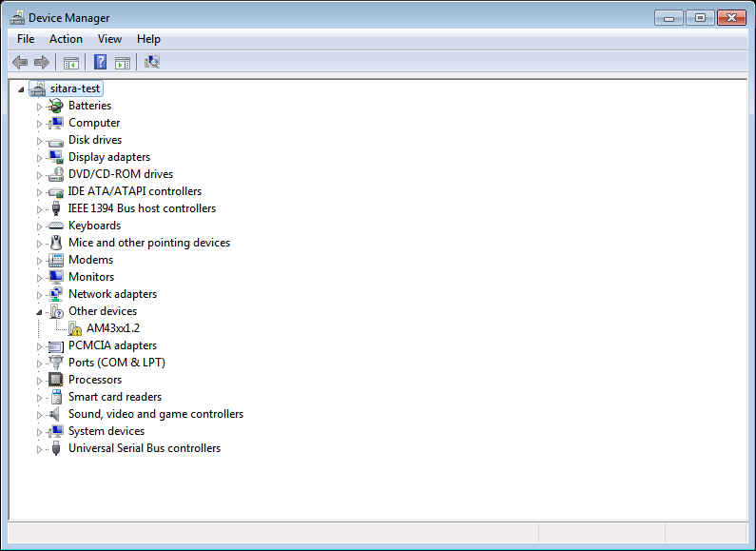The image size is (756, 551).
Task: Select the Smart card readers label
Action: coord(115,397)
